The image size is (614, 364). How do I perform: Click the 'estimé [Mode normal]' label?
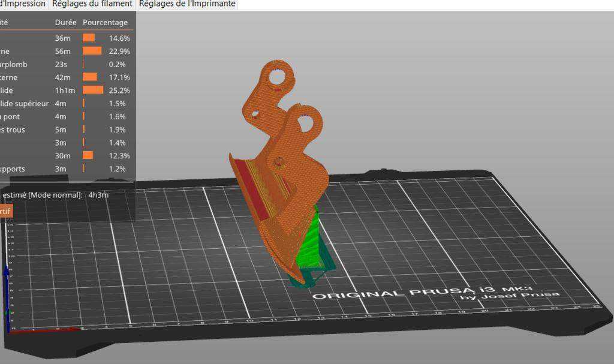[x=42, y=195]
